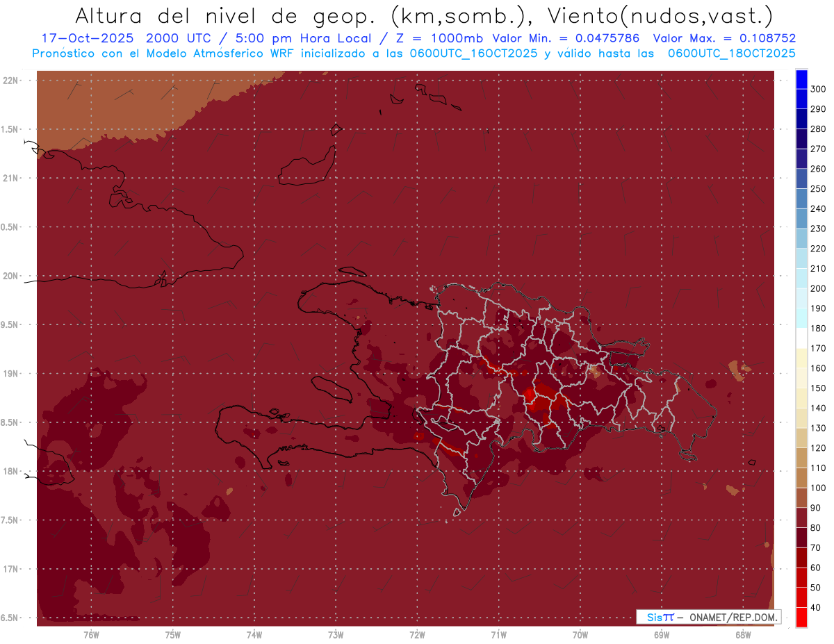Click the SisMet ONAMET/REP.DOM. logo
This screenshot has width=834, height=644.
tap(708, 617)
